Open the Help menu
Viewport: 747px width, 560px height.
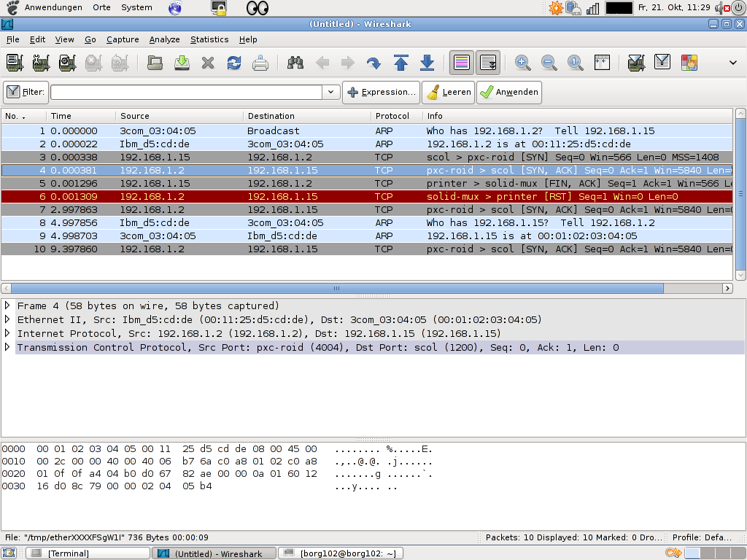click(248, 39)
